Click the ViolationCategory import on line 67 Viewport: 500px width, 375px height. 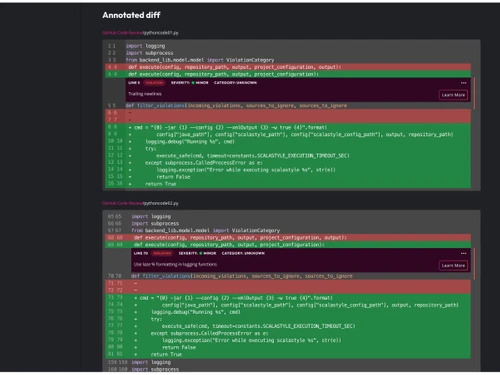click(206, 231)
